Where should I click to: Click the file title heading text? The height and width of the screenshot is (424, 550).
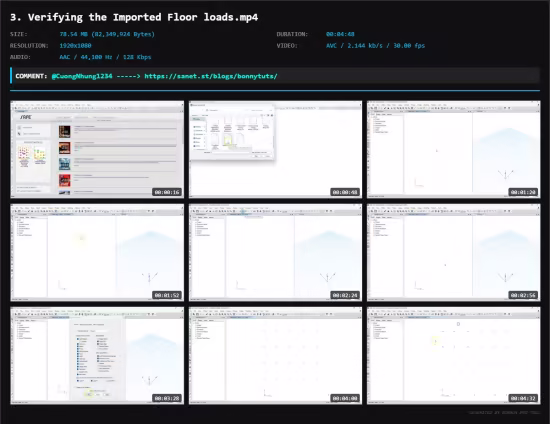pos(134,17)
